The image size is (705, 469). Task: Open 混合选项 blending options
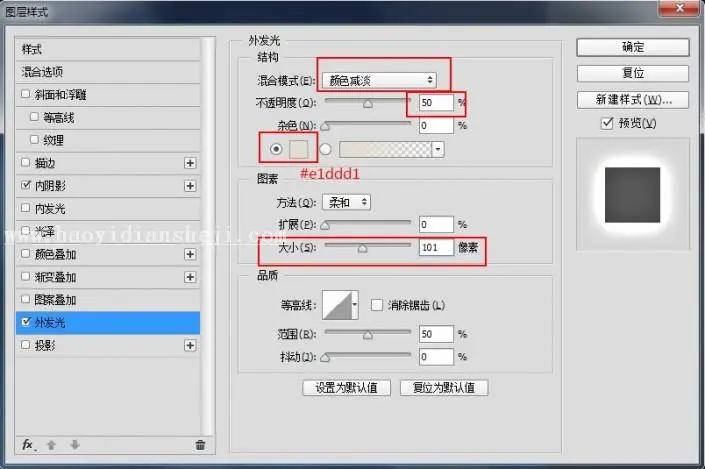point(108,72)
